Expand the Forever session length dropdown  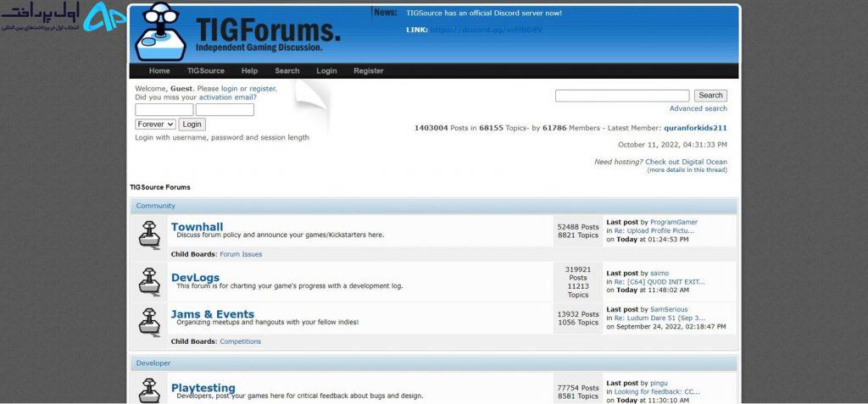coord(156,125)
